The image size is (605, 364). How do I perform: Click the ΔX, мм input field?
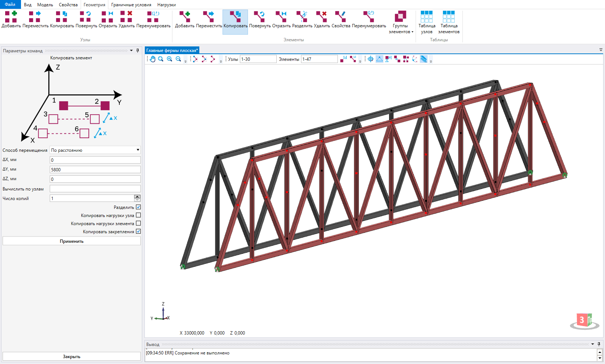(x=95, y=160)
